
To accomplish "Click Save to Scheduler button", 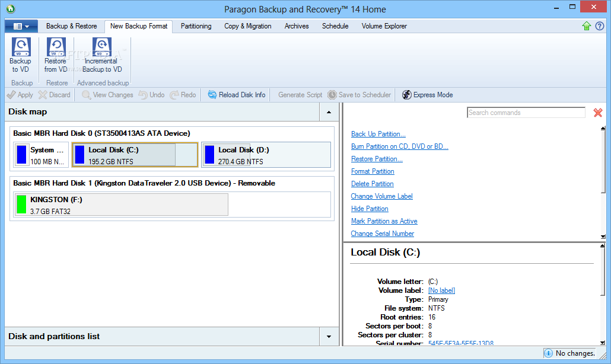I will point(359,95).
